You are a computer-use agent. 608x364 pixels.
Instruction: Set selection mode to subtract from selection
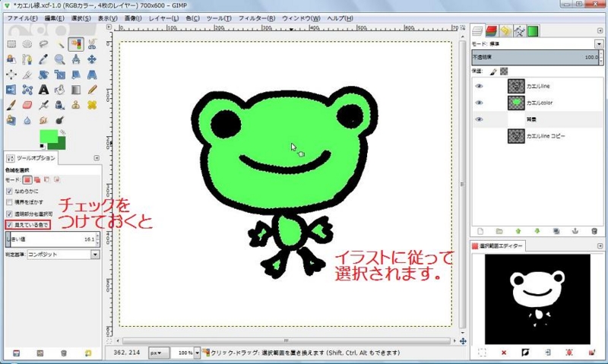click(47, 180)
